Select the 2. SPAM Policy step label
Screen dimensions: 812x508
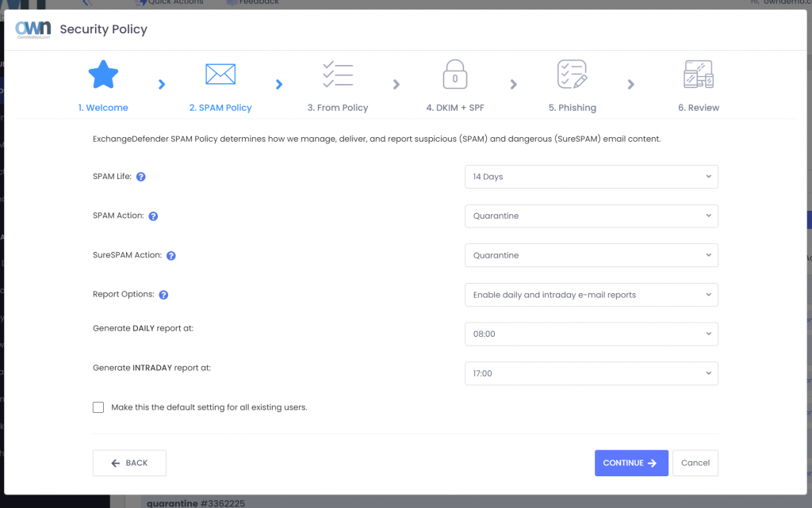(x=220, y=108)
